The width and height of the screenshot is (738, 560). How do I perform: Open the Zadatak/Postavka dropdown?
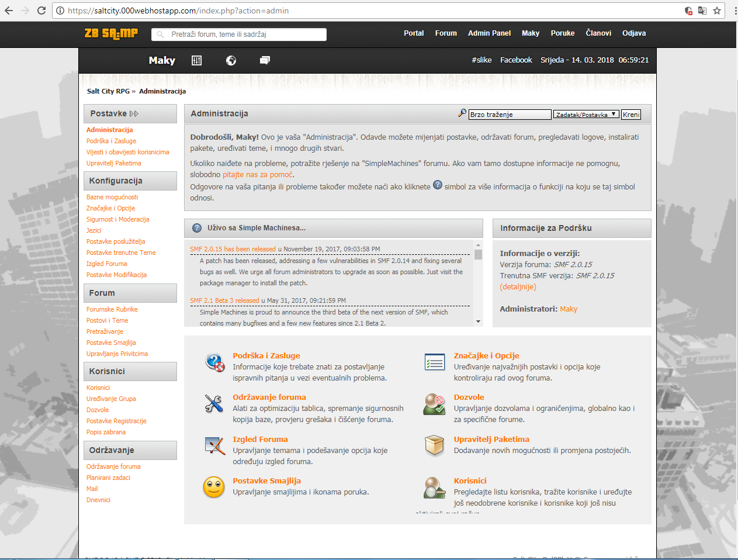coord(586,114)
